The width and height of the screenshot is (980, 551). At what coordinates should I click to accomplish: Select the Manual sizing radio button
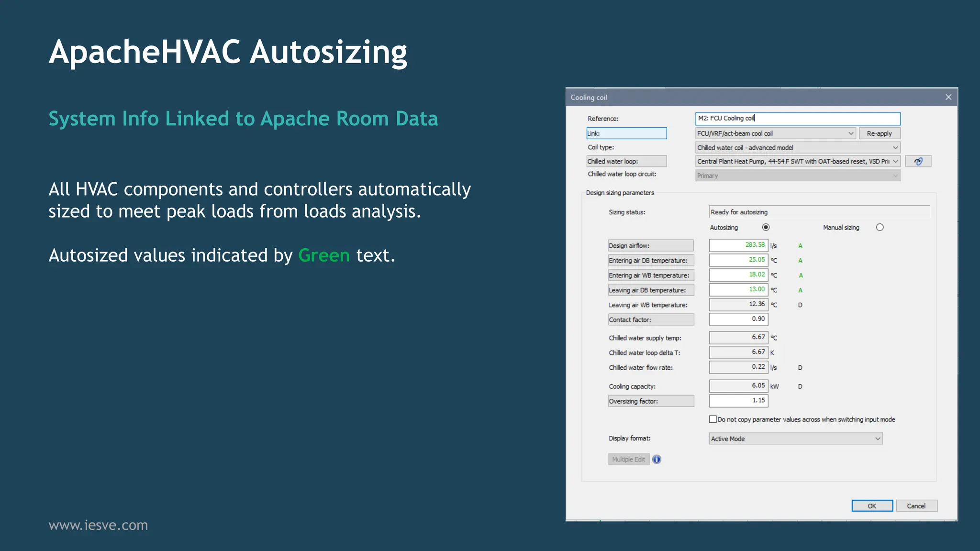[x=880, y=227]
